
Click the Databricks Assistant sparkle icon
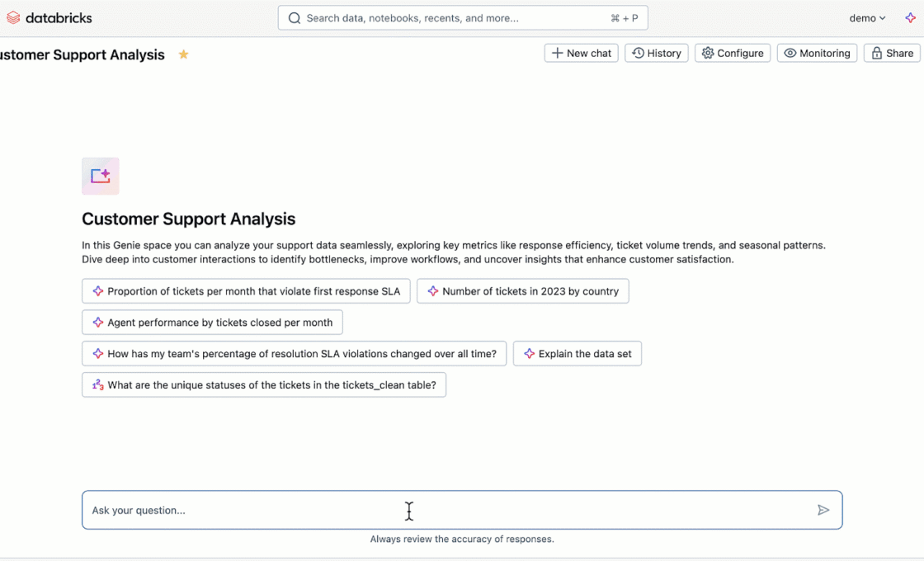click(x=910, y=18)
